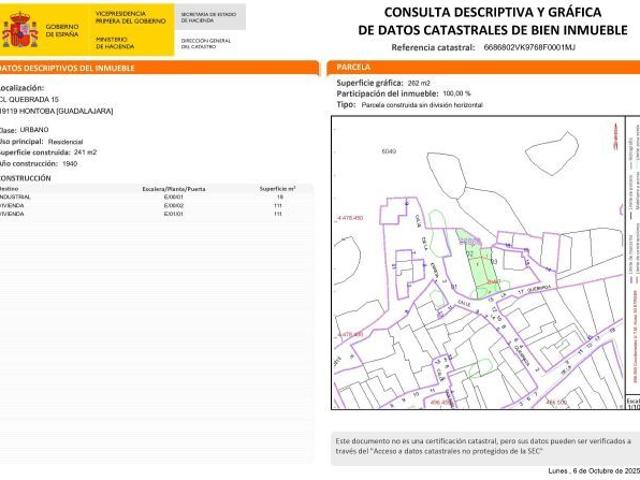Screen dimensions: 640x480
Task: Click the Gobierno de España logo text
Action: click(x=62, y=30)
